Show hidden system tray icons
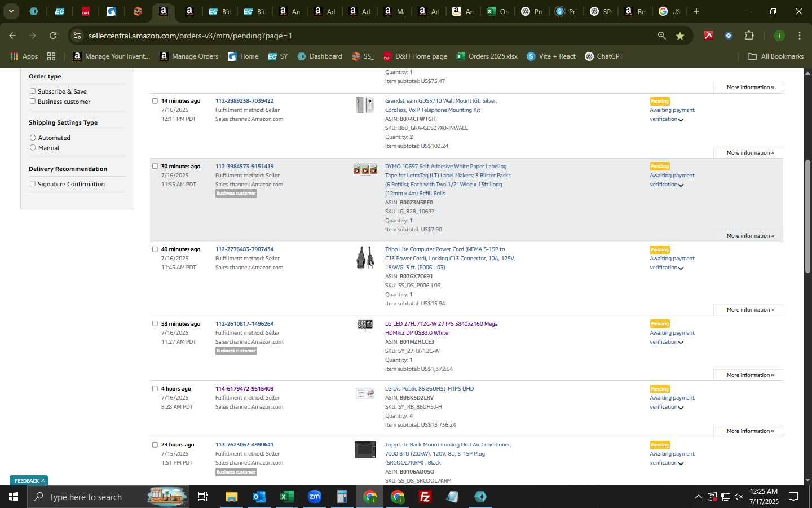812x508 pixels. click(698, 497)
